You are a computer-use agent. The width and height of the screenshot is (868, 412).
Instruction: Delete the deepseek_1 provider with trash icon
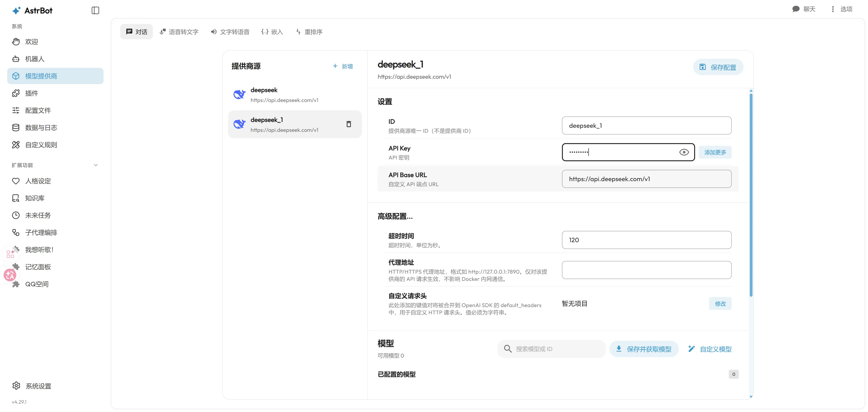click(349, 124)
